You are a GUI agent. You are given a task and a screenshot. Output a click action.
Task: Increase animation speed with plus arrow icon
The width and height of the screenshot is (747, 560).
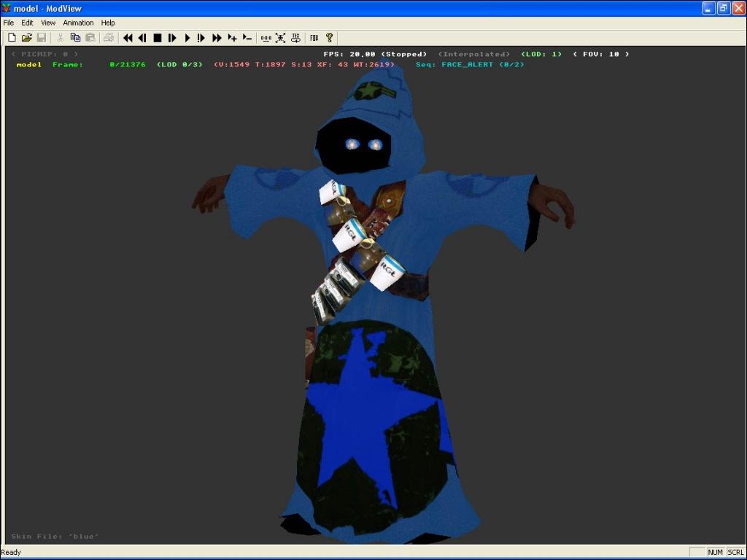pyautogui.click(x=232, y=38)
